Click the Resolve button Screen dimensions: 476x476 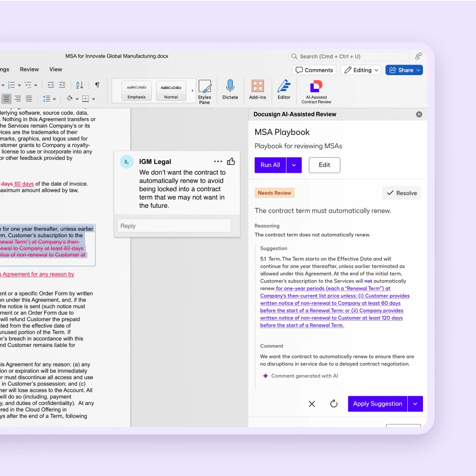402,193
